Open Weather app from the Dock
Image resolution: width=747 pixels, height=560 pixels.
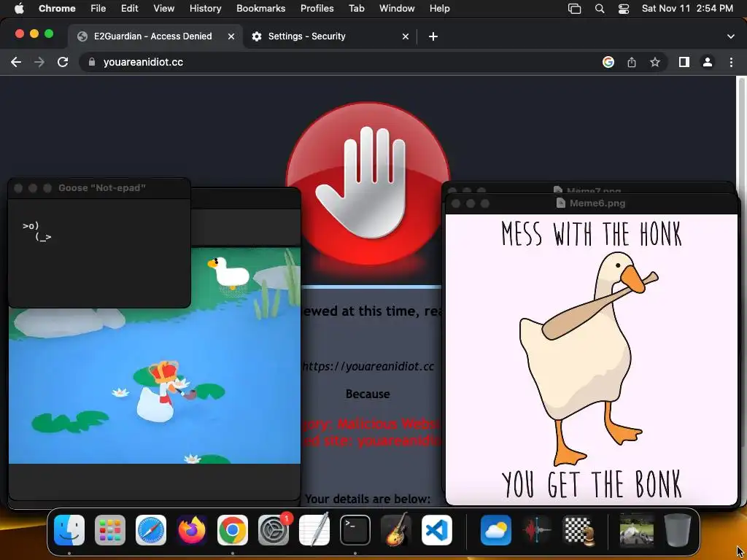(x=495, y=530)
